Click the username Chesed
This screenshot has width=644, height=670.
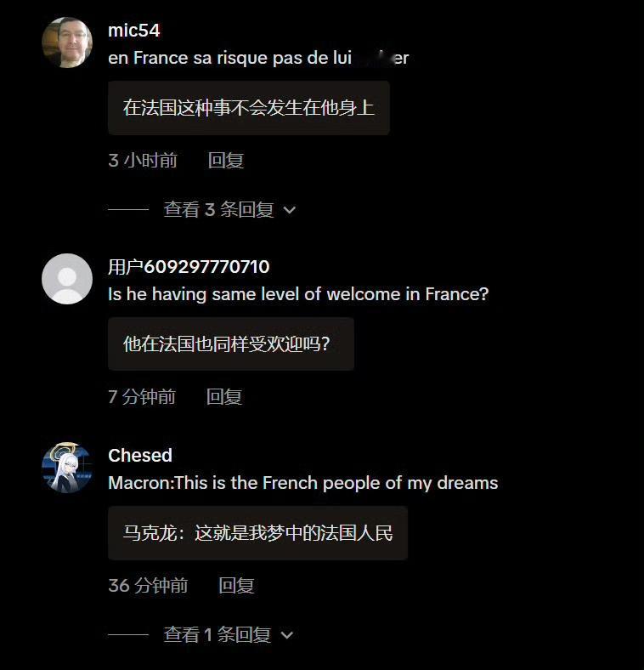point(140,456)
